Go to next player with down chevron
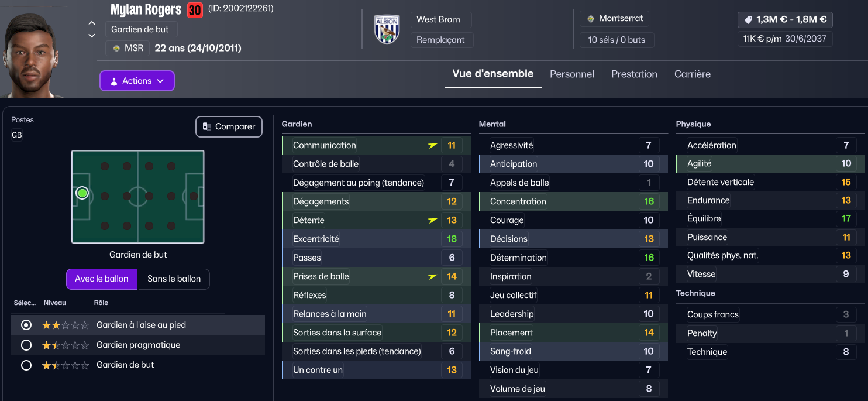Image resolution: width=868 pixels, height=401 pixels. (x=92, y=36)
